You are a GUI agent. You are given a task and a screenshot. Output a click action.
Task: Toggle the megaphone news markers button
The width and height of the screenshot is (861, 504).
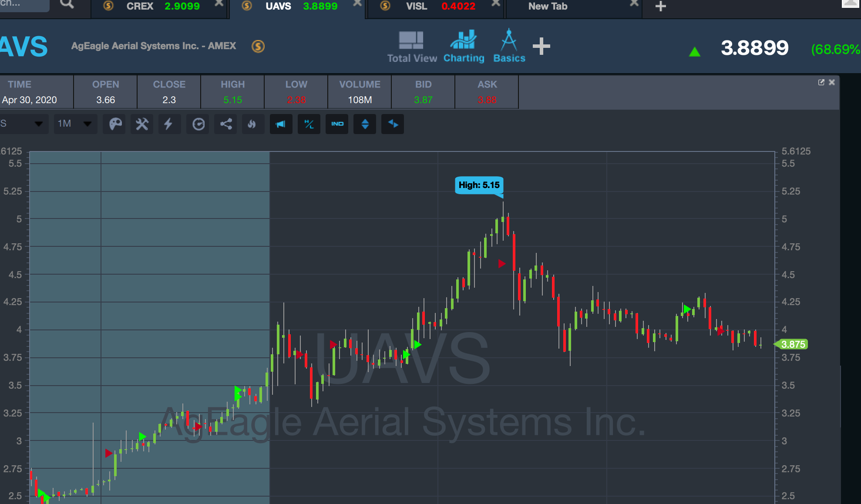coord(281,124)
